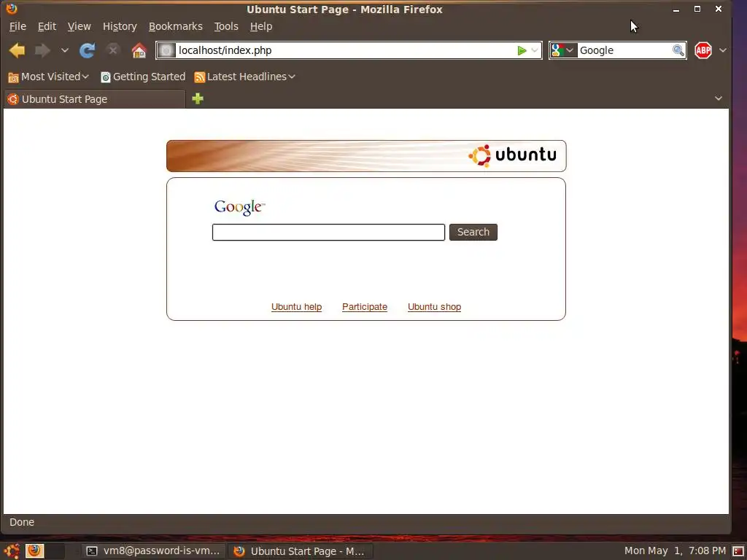Open the Help menu
The image size is (747, 560).
click(x=261, y=26)
